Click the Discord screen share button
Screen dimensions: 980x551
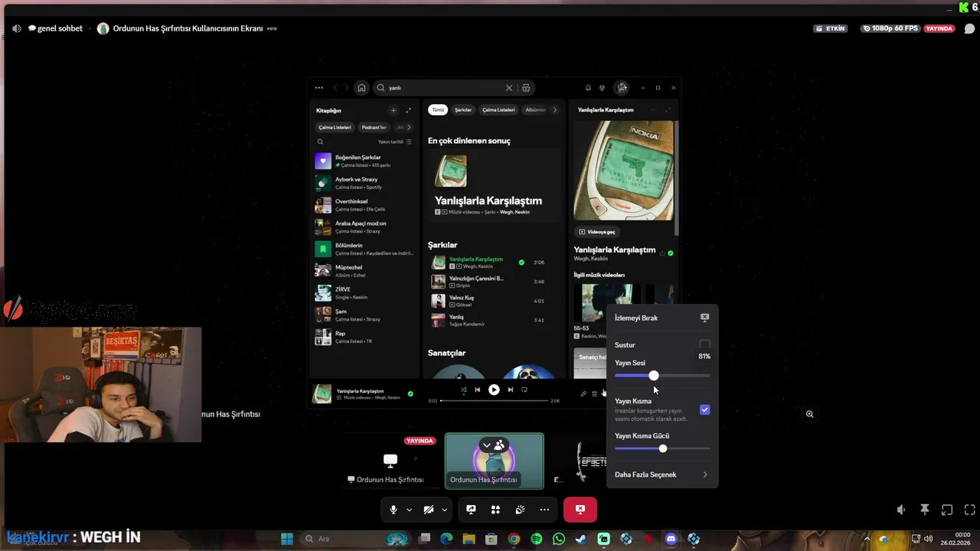(471, 510)
